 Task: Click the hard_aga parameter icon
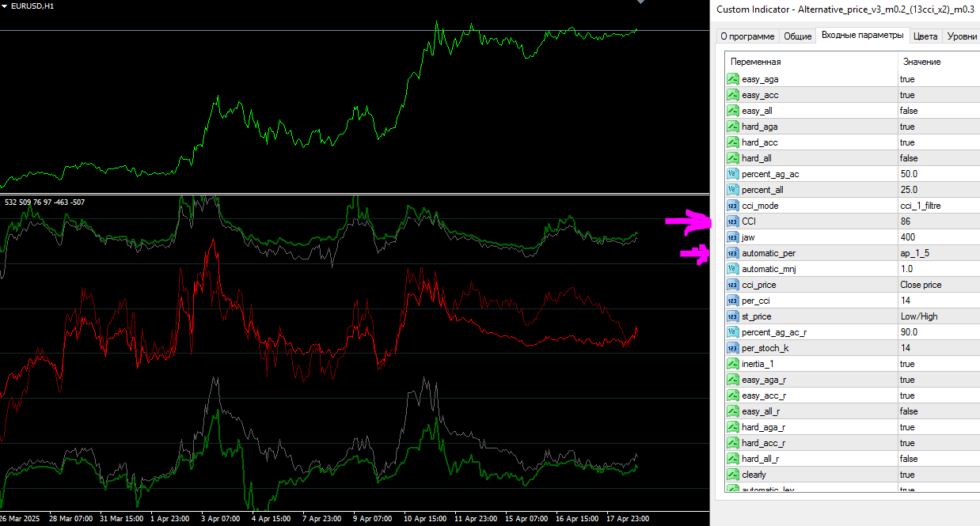(733, 127)
